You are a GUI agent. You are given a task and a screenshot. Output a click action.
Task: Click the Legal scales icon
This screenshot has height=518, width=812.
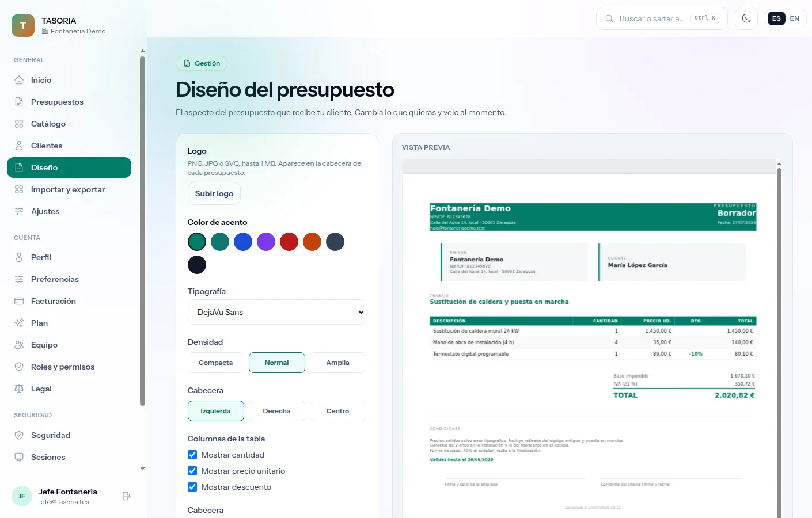19,389
